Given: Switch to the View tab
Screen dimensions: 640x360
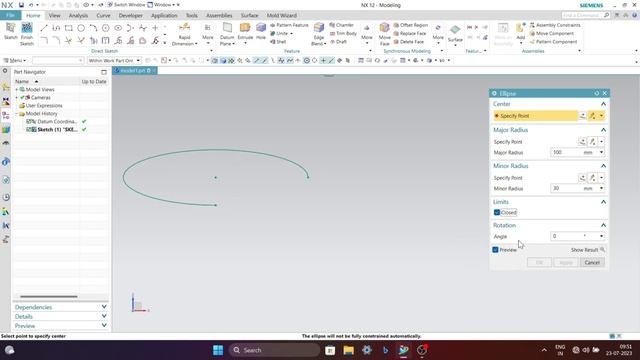Looking at the screenshot, I should point(54,15).
